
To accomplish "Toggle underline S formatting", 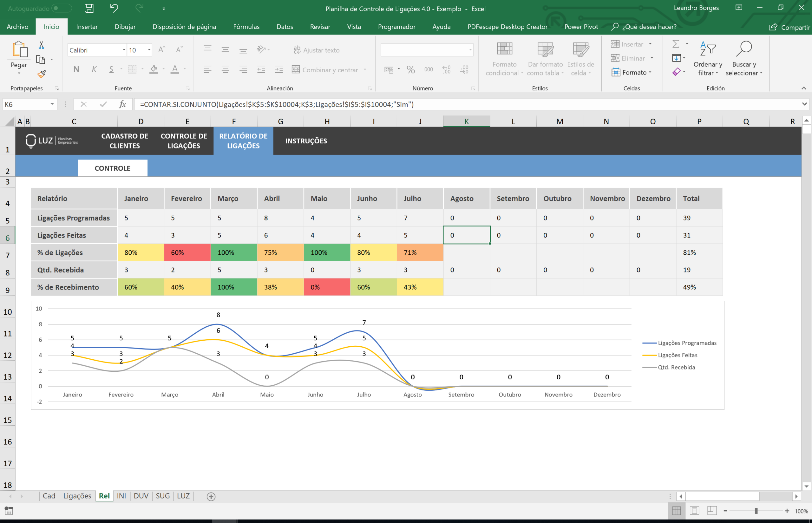I will coord(111,69).
